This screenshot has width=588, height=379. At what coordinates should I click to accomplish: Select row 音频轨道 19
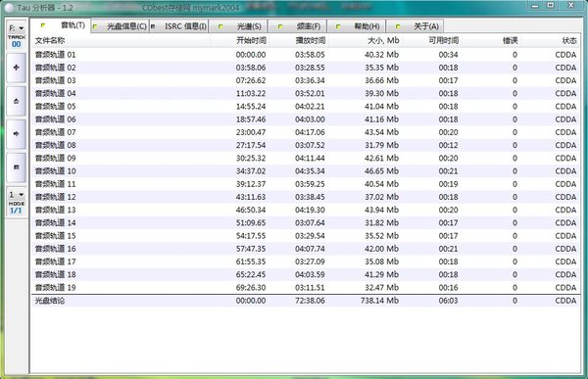306,288
